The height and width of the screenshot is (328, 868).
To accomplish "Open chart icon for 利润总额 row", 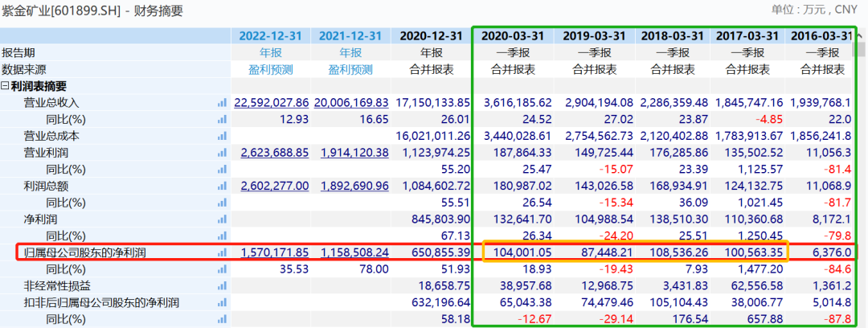I will tap(223, 187).
